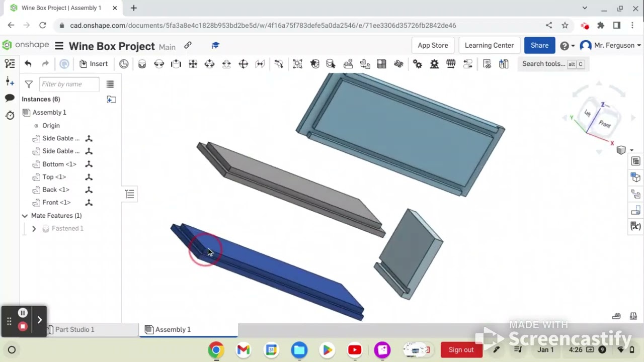644x362 pixels.
Task: Select the Back <1> instance
Action: [55, 190]
